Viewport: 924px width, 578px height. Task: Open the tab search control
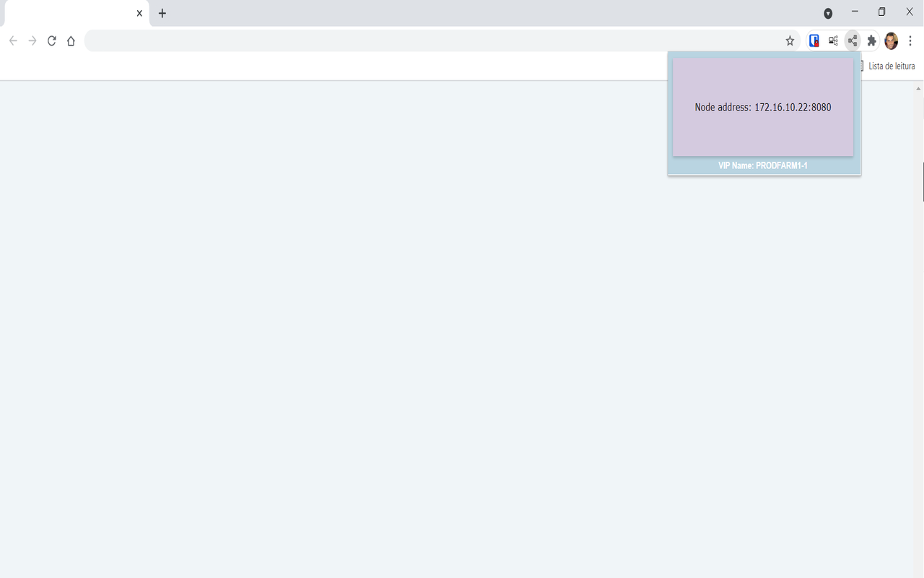click(827, 12)
